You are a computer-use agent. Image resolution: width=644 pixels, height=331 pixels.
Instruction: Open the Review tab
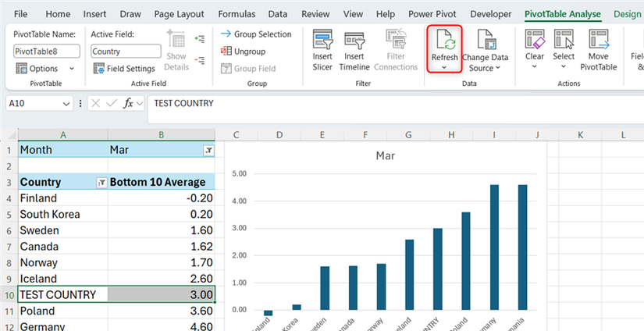click(x=315, y=14)
